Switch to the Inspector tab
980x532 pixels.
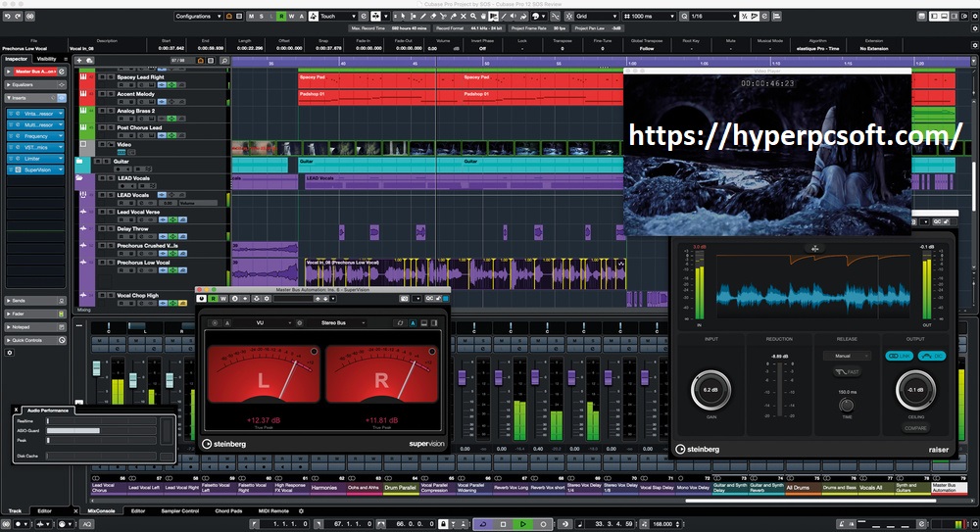point(17,59)
